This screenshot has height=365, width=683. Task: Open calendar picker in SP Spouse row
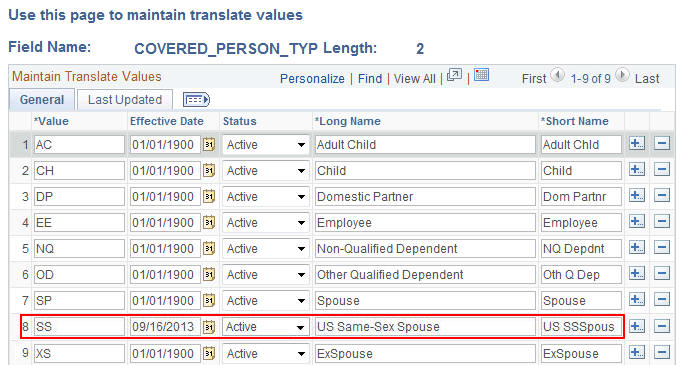point(209,301)
